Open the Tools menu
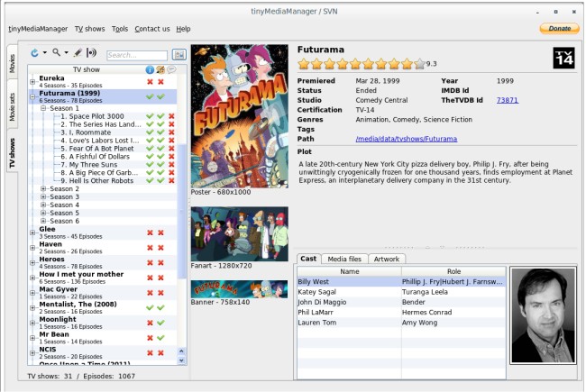586x392 pixels. [120, 29]
